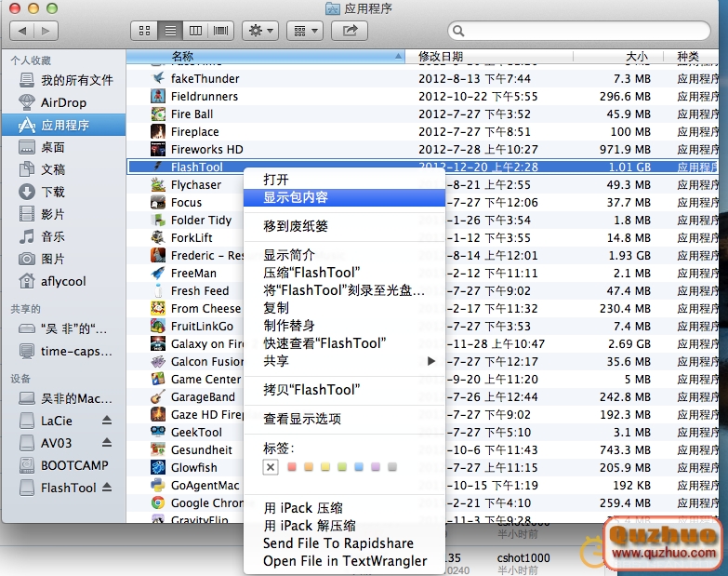This screenshot has width=728, height=576.
Task: Open the arrange-by dropdown
Action: [x=305, y=31]
